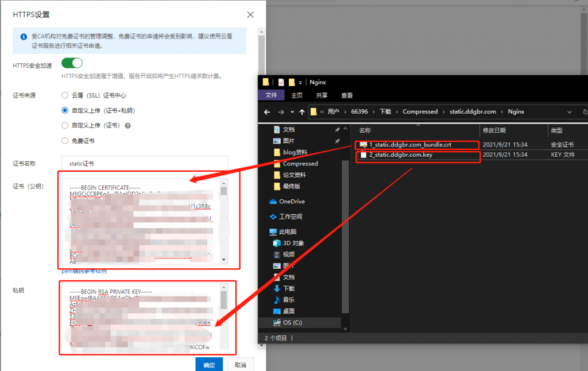Sort by 名称 column header

point(365,130)
